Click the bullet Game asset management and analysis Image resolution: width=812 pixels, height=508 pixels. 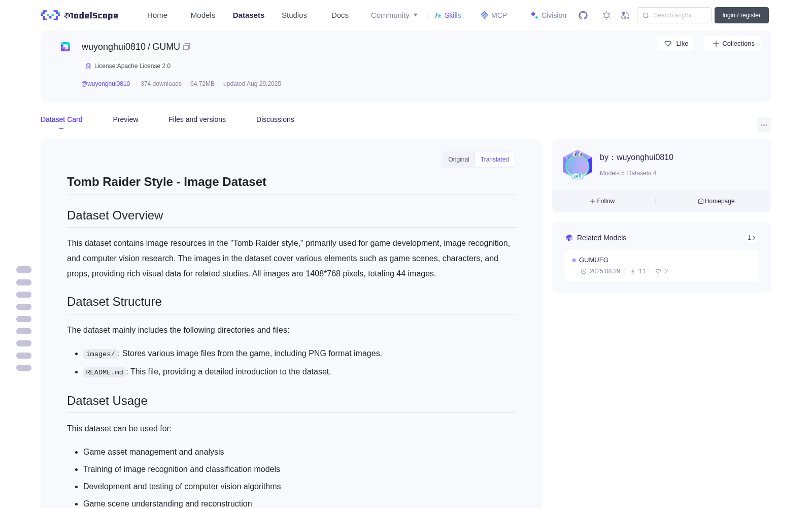153,452
